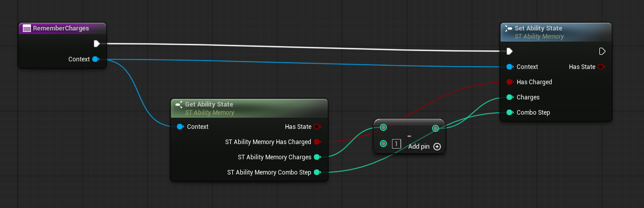Select Set Ability State node title
Image resolution: width=644 pixels, height=208 pixels.
pos(539,28)
